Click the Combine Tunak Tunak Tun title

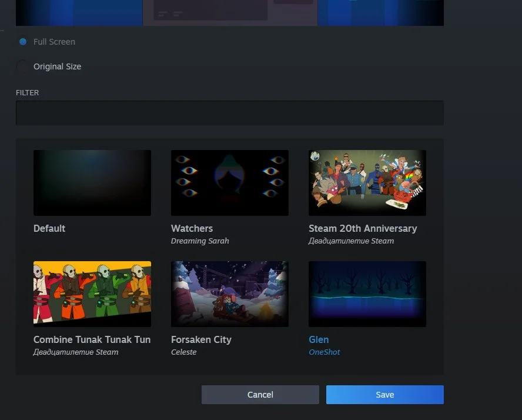pos(92,339)
